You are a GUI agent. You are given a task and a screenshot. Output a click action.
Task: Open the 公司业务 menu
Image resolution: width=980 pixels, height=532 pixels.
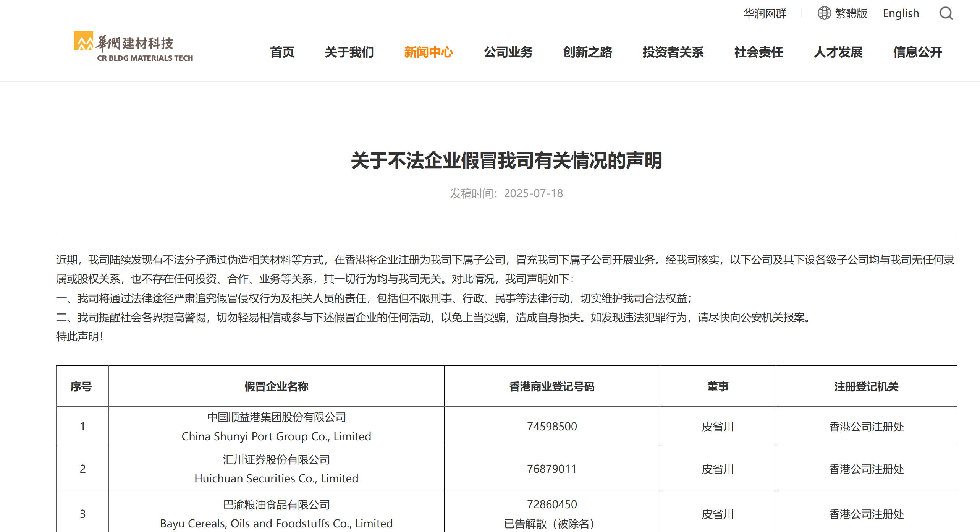(x=508, y=52)
